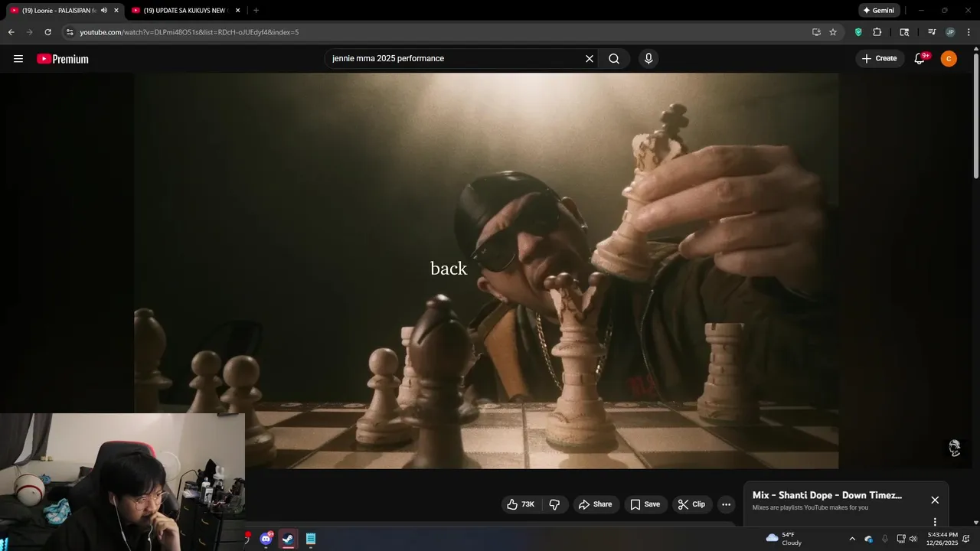
Task: Play or pause the chess video
Action: pyautogui.click(x=486, y=271)
